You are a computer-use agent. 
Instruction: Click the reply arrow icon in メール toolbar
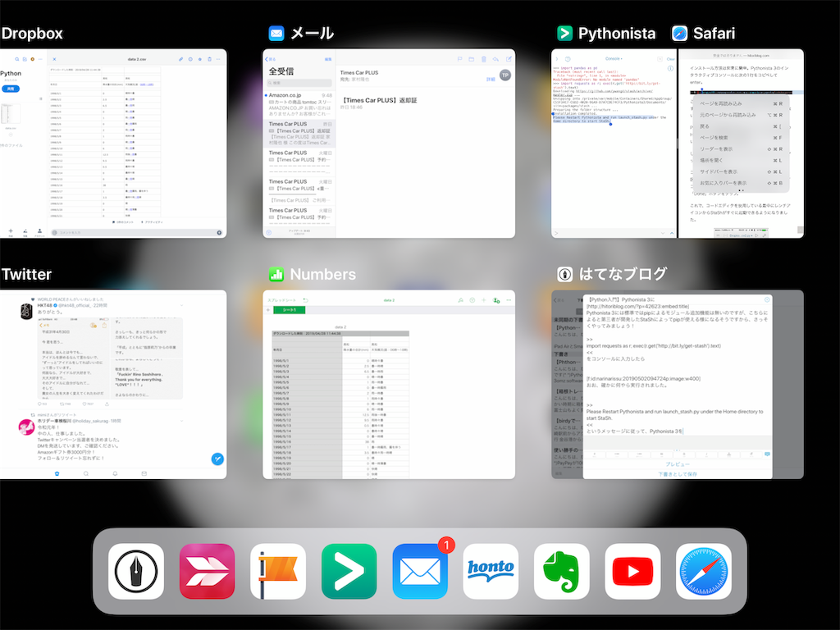coord(496,59)
